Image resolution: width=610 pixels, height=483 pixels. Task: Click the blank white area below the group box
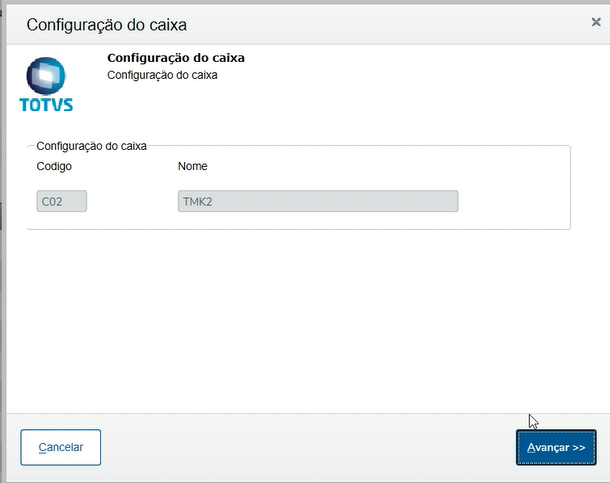pyautogui.click(x=300, y=320)
